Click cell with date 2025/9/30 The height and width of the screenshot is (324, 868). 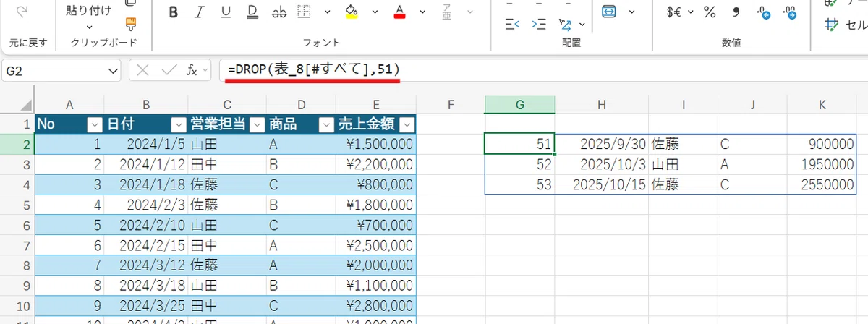click(x=602, y=144)
